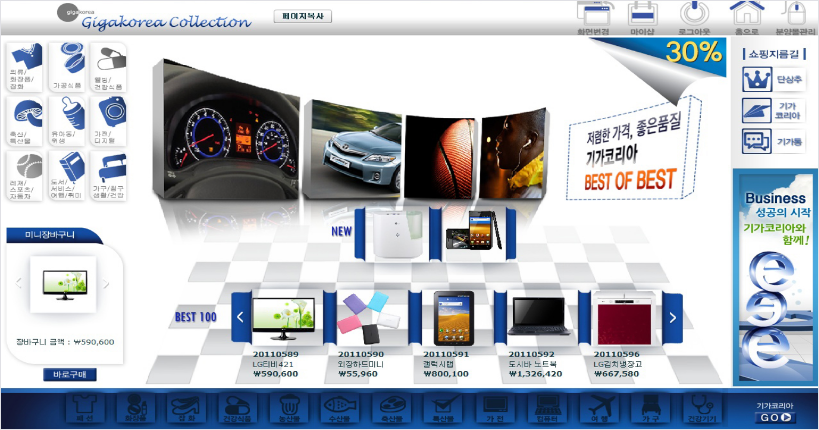Image resolution: width=819 pixels, height=430 pixels.
Task: Open the new air purifier product thumbnail
Action: click(x=397, y=234)
